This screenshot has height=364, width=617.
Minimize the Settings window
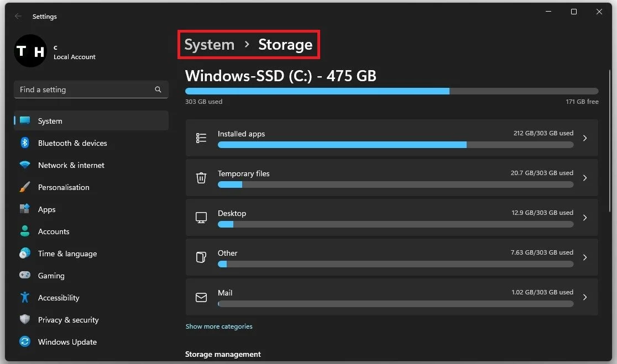pyautogui.click(x=548, y=12)
